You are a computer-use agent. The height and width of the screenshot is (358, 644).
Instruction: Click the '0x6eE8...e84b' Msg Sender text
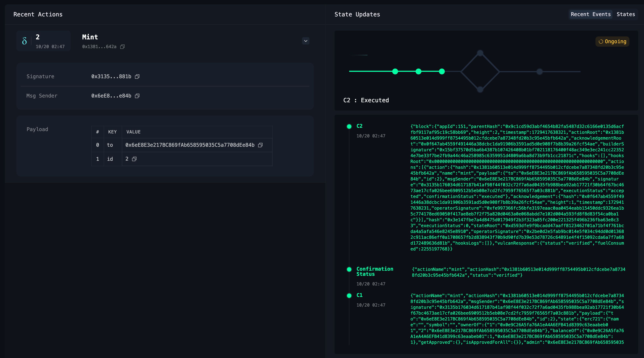[x=111, y=96]
